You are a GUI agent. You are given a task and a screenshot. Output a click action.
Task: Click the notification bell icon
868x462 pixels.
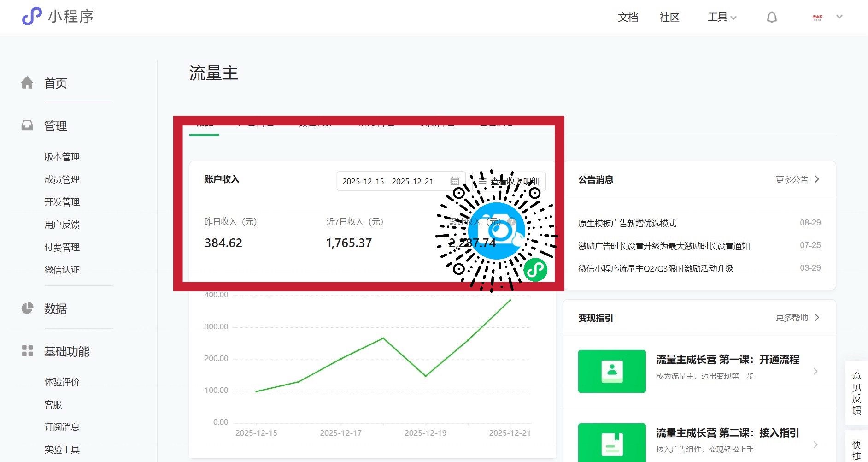click(772, 18)
